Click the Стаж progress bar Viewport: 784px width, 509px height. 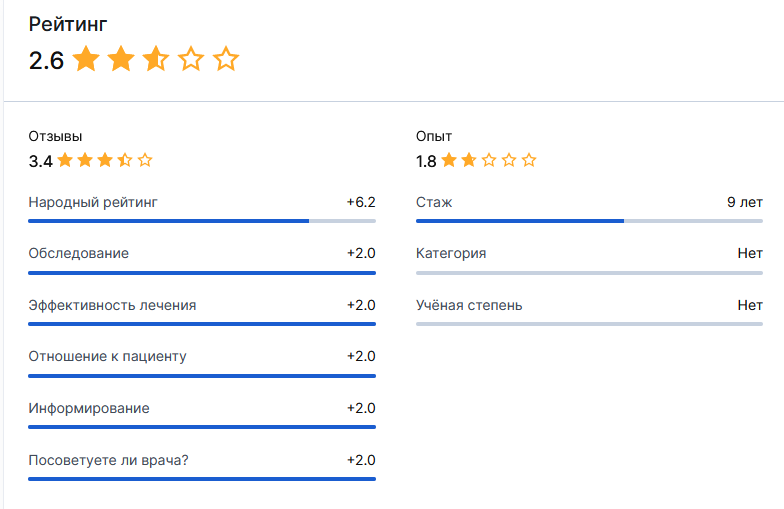coord(589,221)
